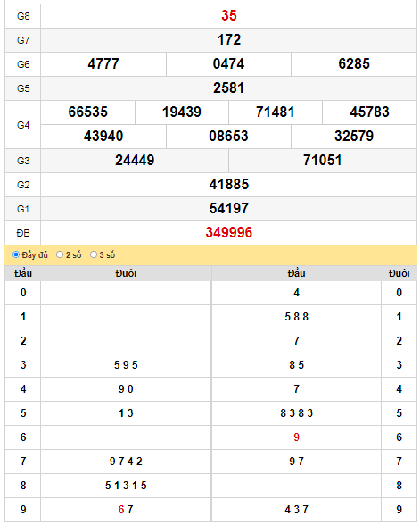Click the row 8 tail digits 5 1 3 1 5

coord(126,486)
